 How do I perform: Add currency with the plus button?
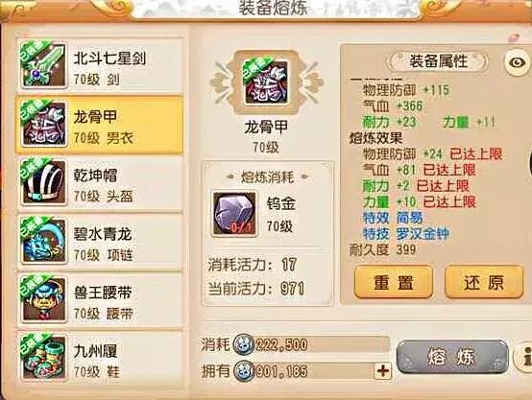(383, 371)
